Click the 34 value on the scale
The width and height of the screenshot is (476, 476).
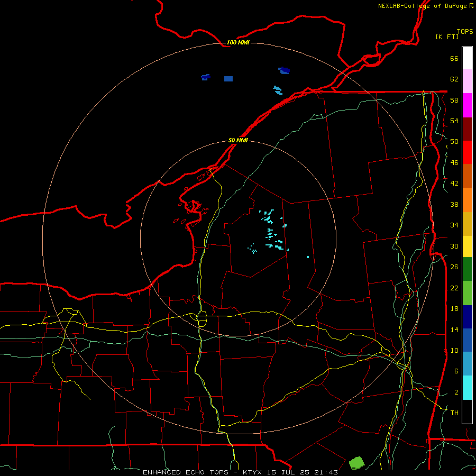coord(454,225)
